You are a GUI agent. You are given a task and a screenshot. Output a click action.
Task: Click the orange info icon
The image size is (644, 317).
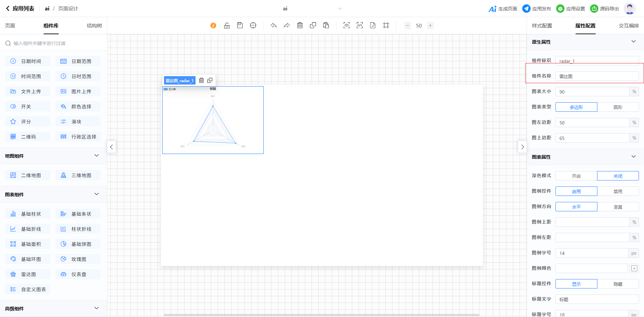[x=213, y=25]
